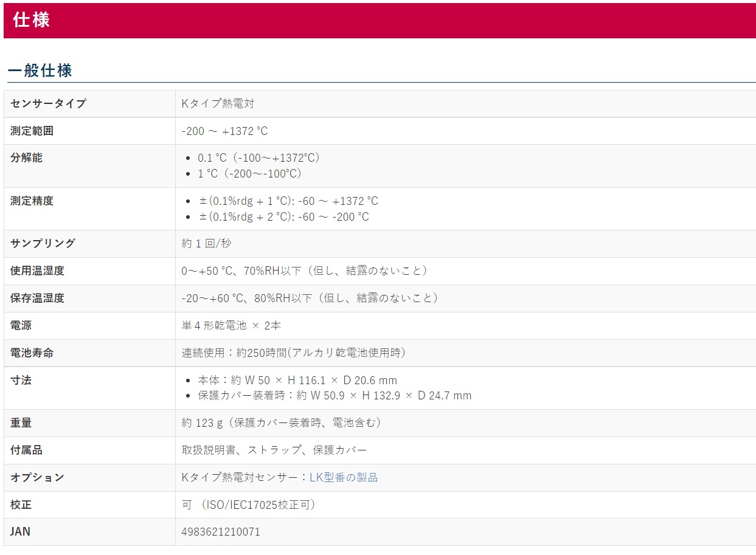Click the サンプリング row label
The image size is (756, 555).
click(x=43, y=243)
